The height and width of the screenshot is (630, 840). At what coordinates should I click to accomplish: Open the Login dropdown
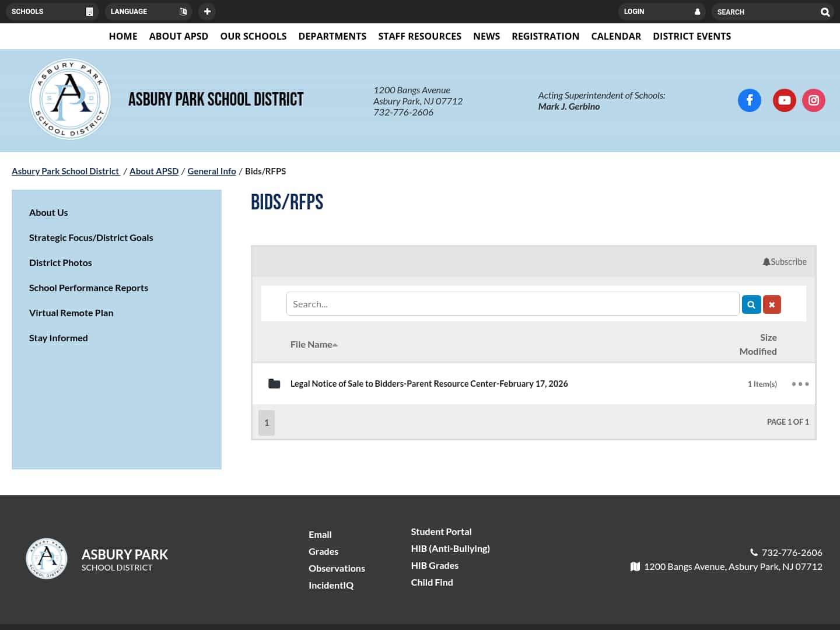[x=661, y=11]
